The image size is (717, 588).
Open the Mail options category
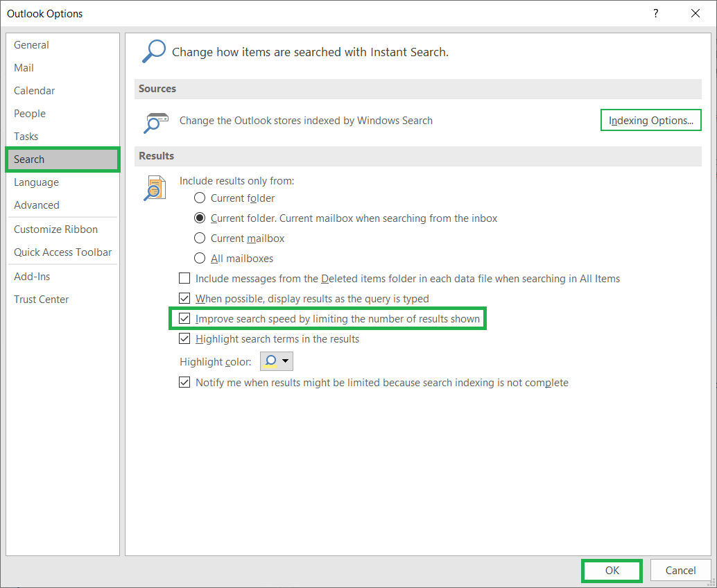[62, 68]
